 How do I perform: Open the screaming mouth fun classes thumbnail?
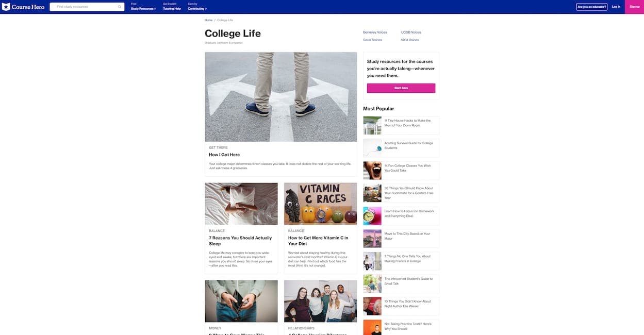pyautogui.click(x=372, y=171)
